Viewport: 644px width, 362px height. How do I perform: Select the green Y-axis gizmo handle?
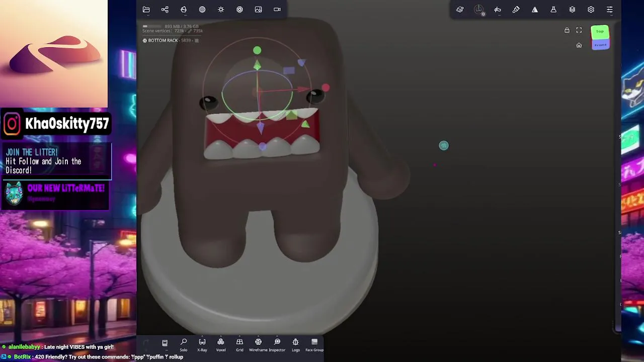click(x=257, y=50)
